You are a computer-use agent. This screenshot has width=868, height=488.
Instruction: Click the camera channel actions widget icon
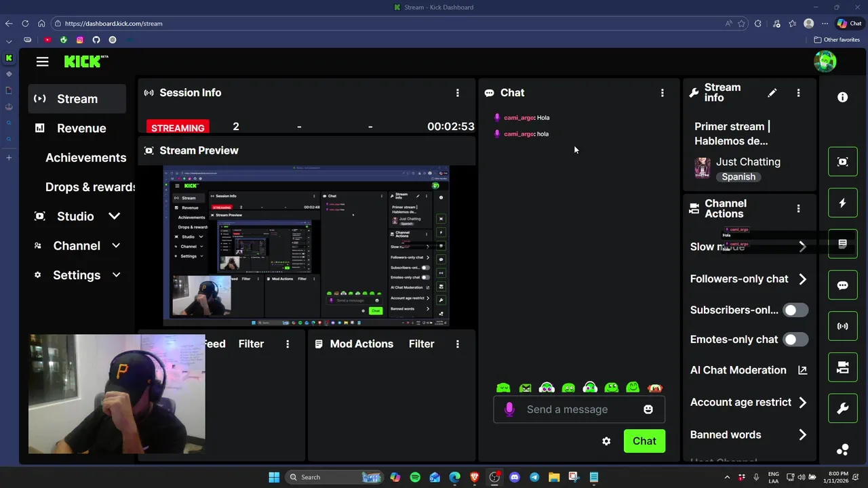[842, 367]
